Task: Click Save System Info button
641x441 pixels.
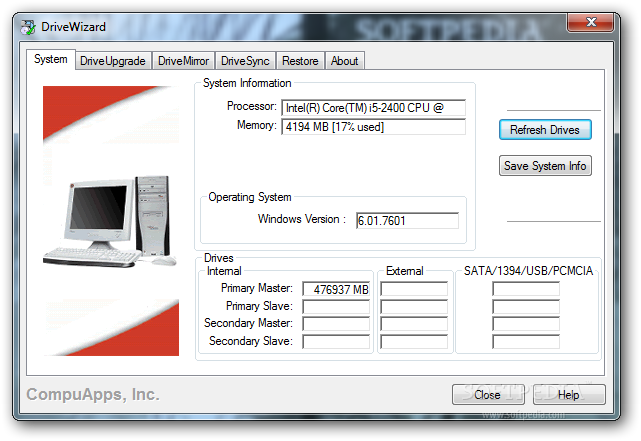Action: (x=545, y=166)
